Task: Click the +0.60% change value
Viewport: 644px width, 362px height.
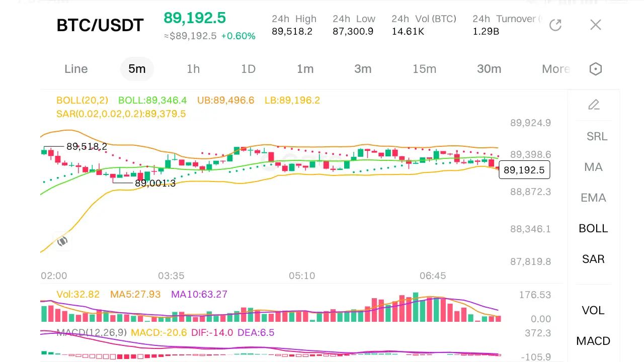Action: (238, 36)
